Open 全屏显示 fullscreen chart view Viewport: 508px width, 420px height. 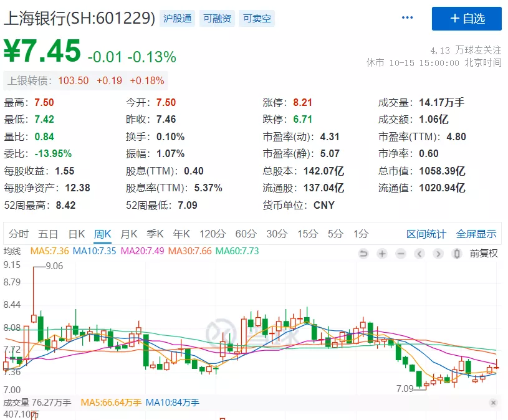476,234
